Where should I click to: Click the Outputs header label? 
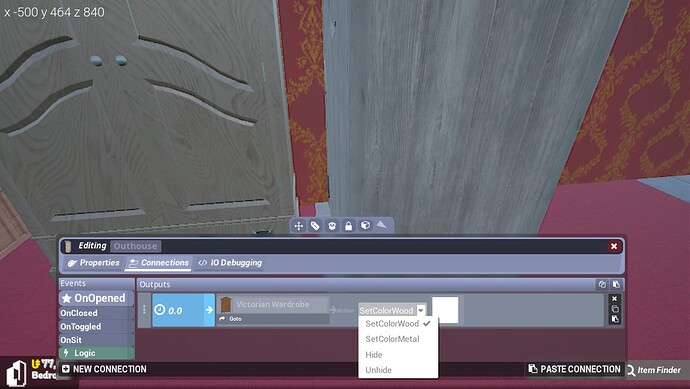point(155,284)
